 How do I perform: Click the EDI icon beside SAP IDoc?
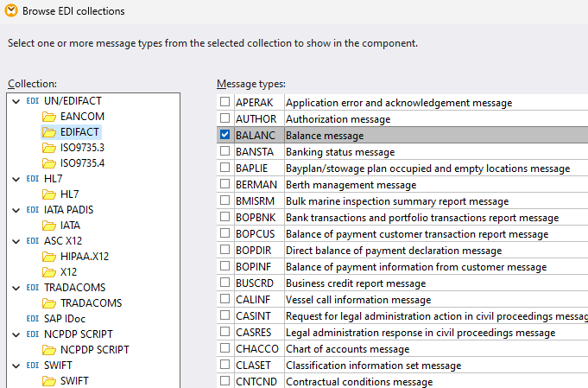pyautogui.click(x=33, y=319)
